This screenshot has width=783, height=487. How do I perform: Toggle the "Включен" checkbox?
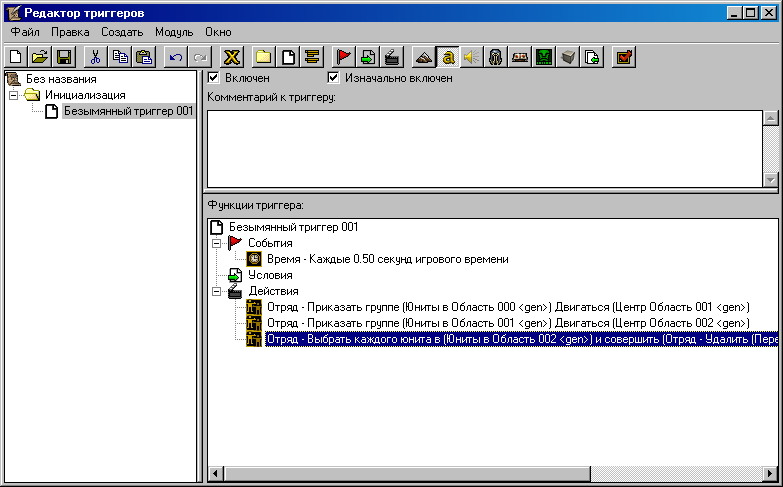pos(213,78)
